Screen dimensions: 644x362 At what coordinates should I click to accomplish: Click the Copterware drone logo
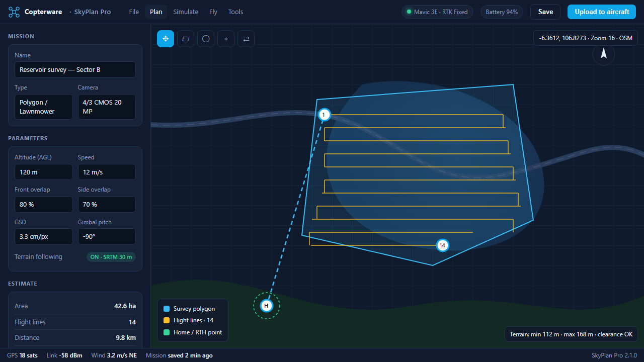(x=14, y=12)
